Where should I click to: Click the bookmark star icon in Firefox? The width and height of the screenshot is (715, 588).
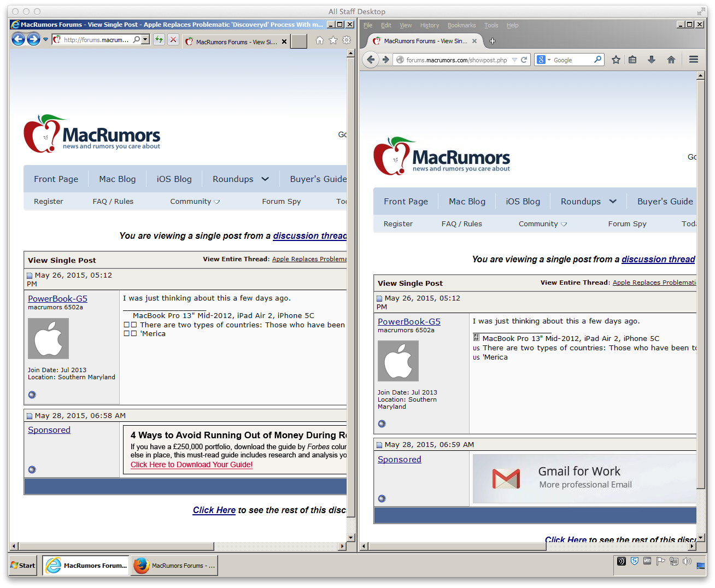(616, 60)
